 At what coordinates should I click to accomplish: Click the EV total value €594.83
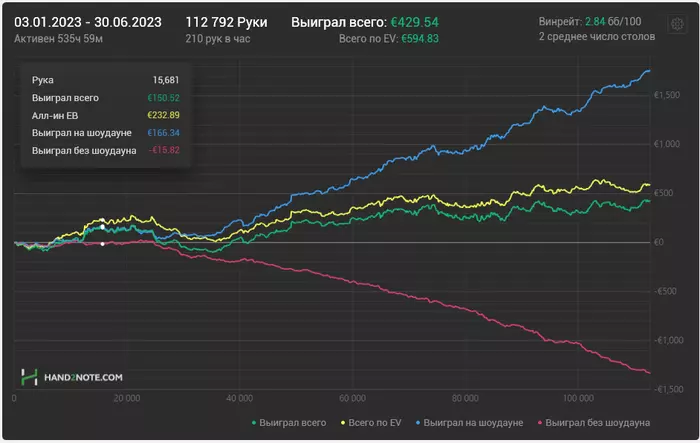tap(420, 39)
